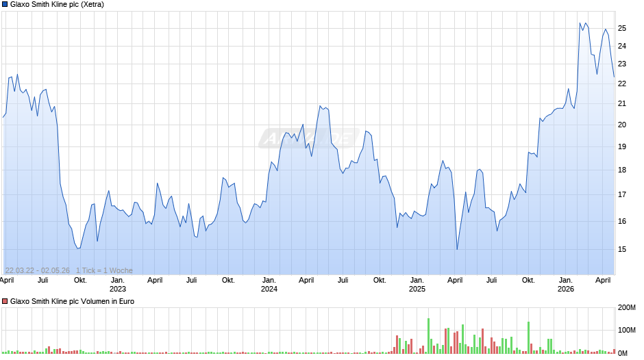Image resolution: width=644 pixels, height=360 pixels.
Task: Click the price axis label 23
Action: click(622, 64)
